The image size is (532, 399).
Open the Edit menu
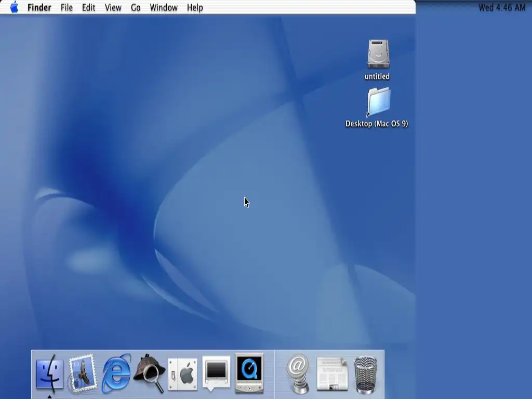tap(88, 7)
